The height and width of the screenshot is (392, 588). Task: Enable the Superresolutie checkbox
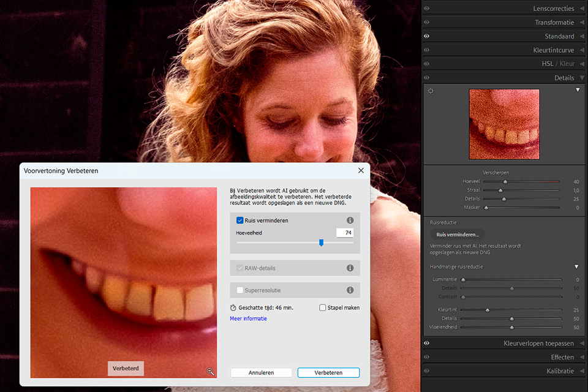239,290
